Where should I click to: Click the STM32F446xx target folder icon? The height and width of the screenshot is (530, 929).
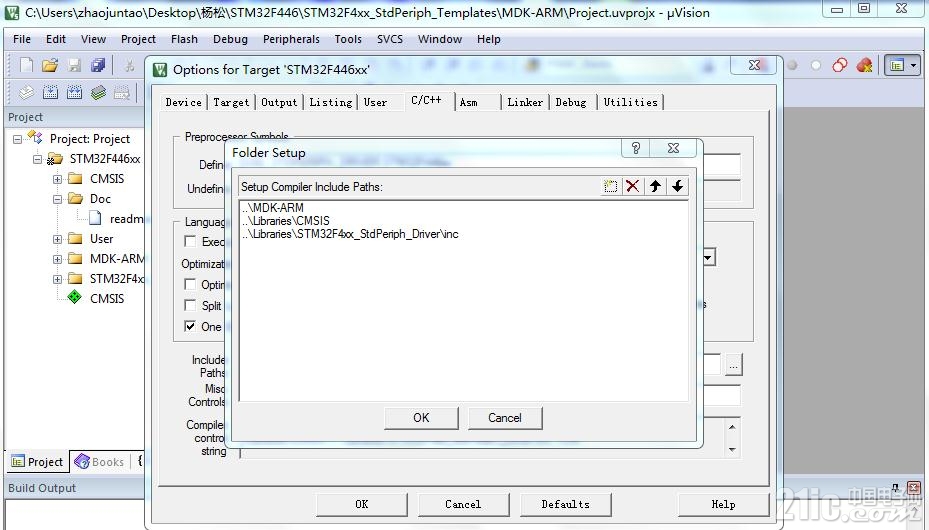coord(55,159)
